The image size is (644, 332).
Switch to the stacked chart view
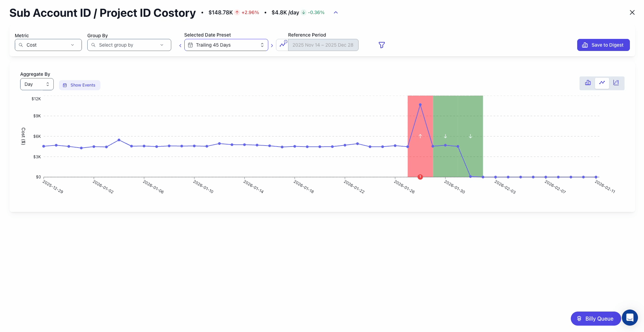(x=616, y=83)
